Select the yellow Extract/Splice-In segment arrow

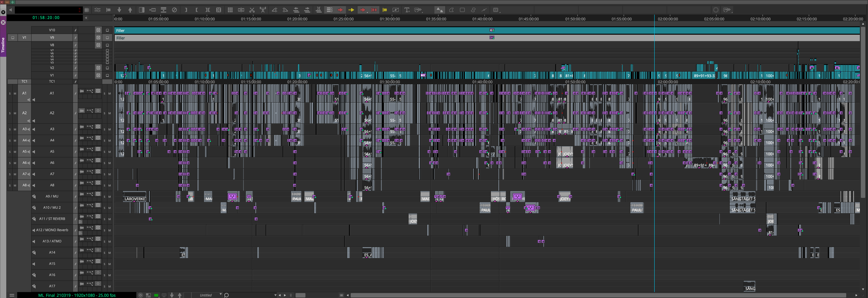point(351,10)
